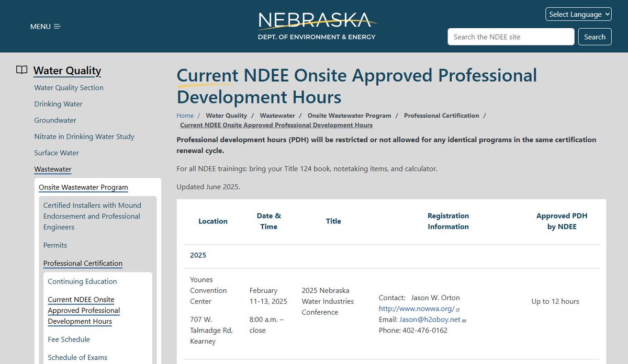Click the email icon after Jason@h2oboy.net

coord(464,320)
